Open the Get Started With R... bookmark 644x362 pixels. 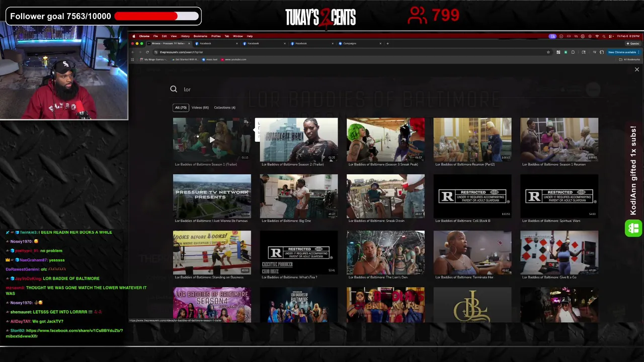coord(185,59)
